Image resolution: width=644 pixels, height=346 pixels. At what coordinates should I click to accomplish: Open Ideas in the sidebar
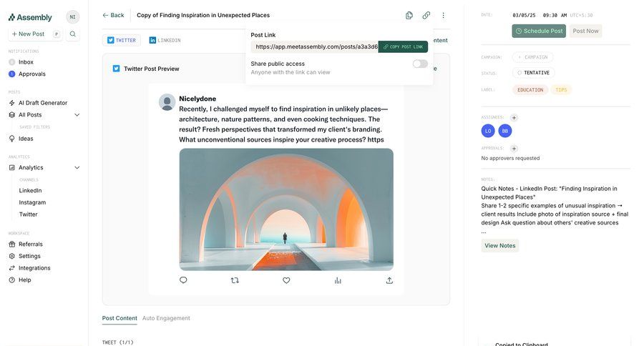point(26,139)
